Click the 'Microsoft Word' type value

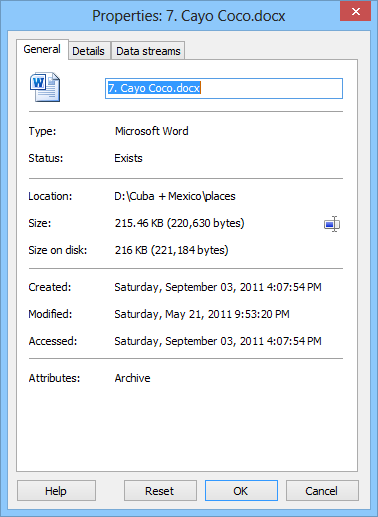[152, 131]
